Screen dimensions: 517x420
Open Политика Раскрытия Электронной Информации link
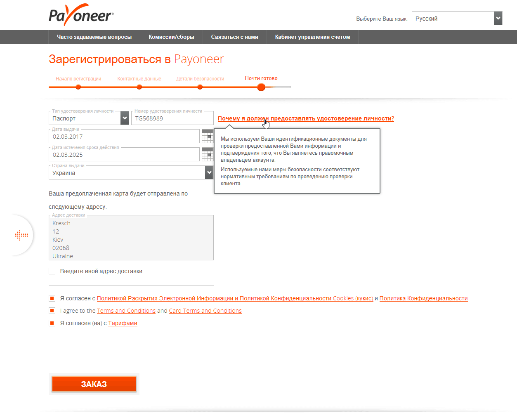pyautogui.click(x=235, y=298)
